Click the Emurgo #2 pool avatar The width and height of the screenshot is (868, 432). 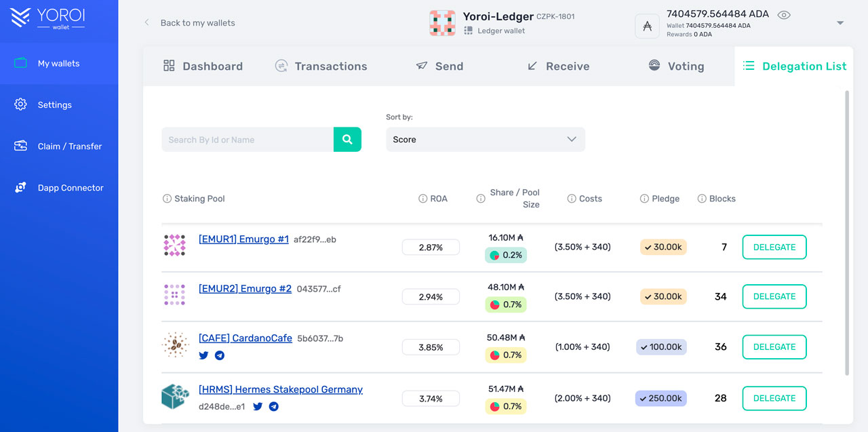(175, 294)
